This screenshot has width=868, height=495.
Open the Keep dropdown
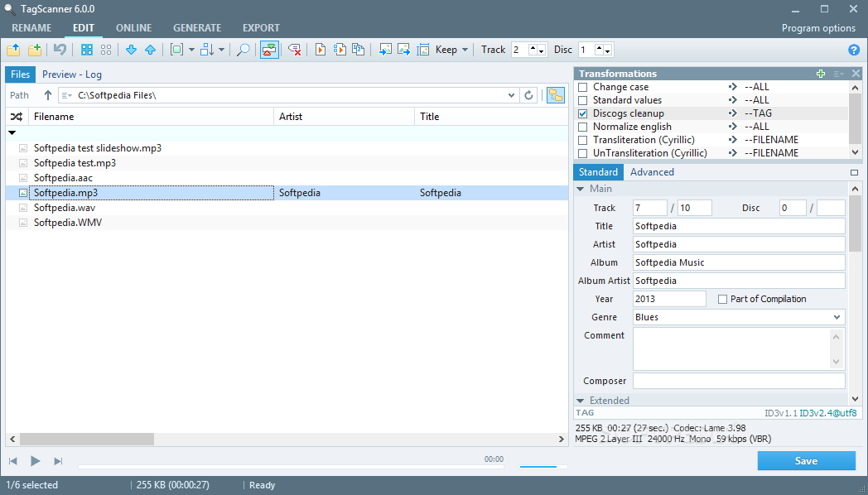451,50
